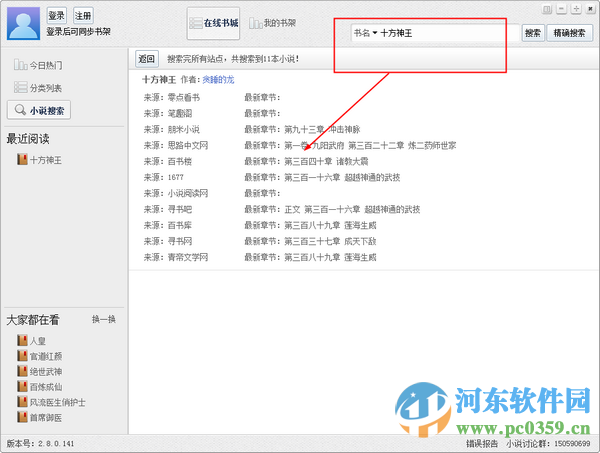Click 换一换 to refresh recommendations
The width and height of the screenshot is (600, 453).
pyautogui.click(x=104, y=319)
